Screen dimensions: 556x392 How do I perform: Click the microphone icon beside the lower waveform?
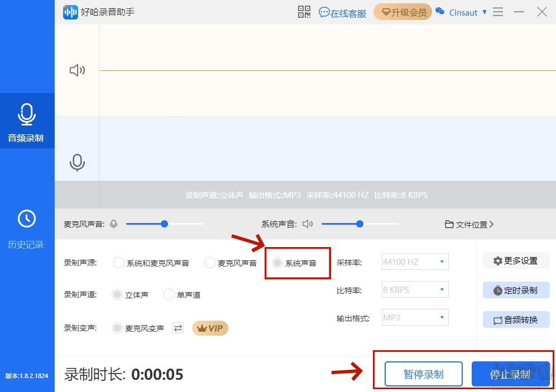(77, 163)
